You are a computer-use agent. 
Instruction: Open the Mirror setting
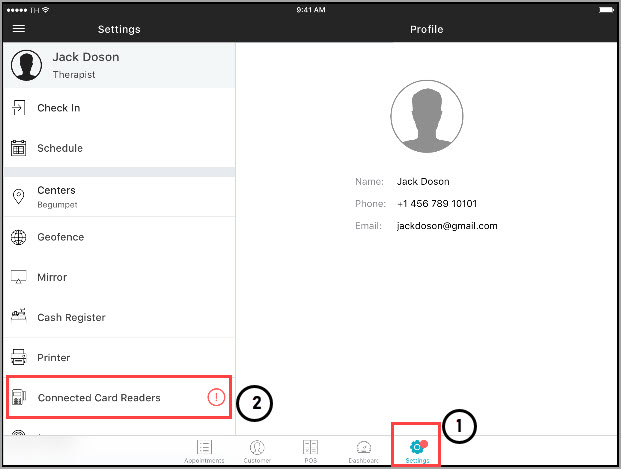pyautogui.click(x=119, y=277)
